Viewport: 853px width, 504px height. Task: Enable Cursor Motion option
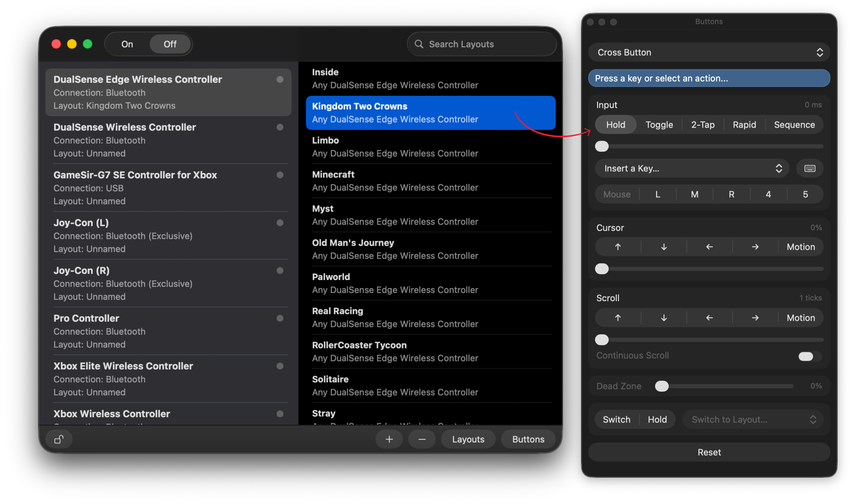click(x=801, y=247)
